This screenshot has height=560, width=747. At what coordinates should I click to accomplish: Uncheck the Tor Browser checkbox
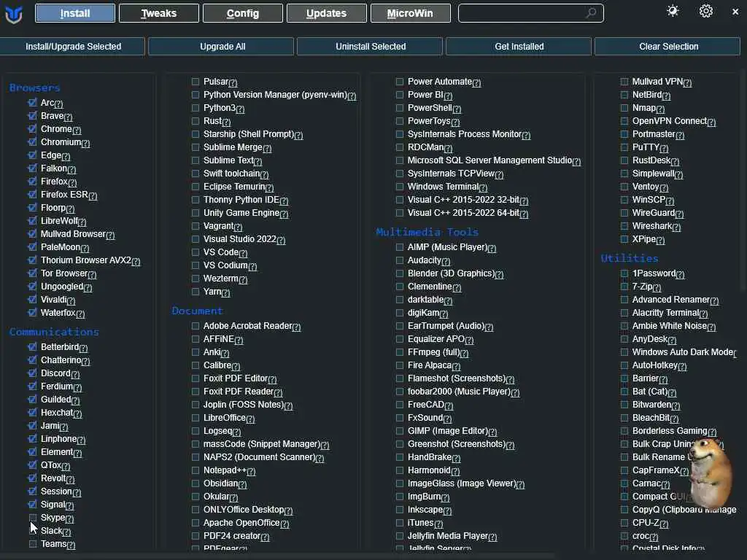click(32, 273)
